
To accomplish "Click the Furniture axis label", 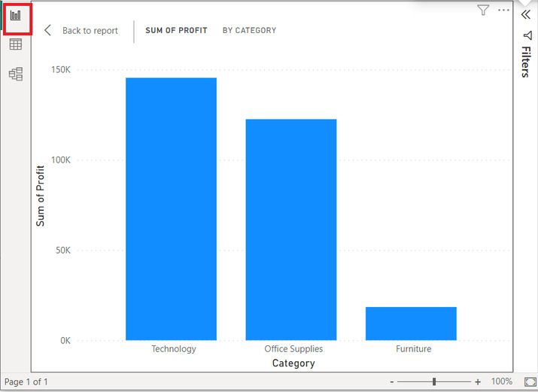I will tap(413, 349).
